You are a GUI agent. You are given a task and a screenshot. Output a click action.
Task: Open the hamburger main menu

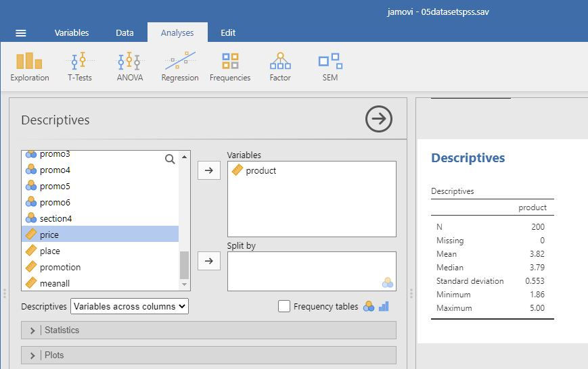point(20,33)
